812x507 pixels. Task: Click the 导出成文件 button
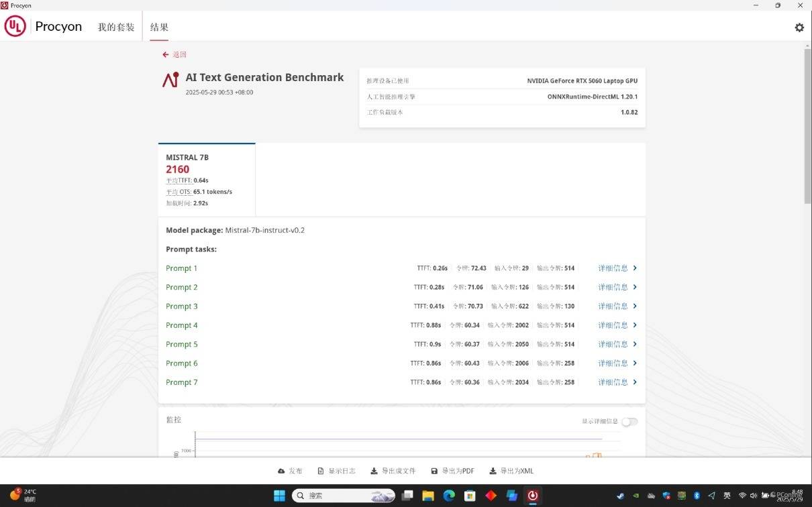click(x=393, y=471)
